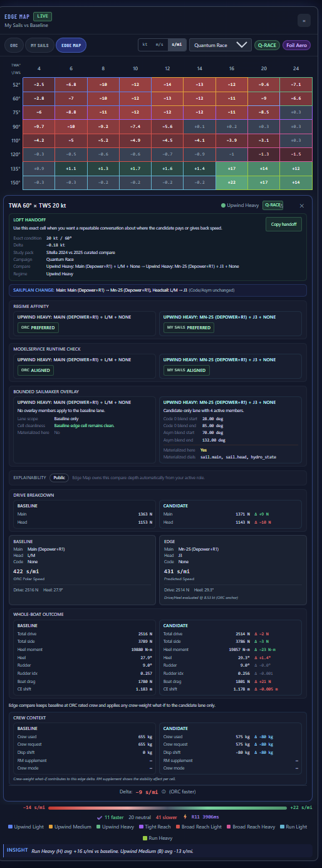
Task: Click the Public explainability pill
Action: pos(59,478)
